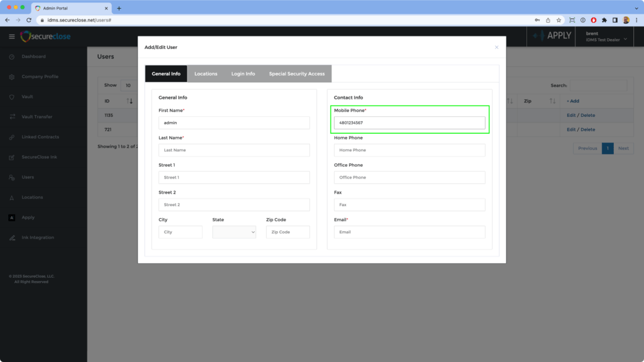The width and height of the screenshot is (644, 362).
Task: Click the Add link in the table header
Action: click(572, 101)
